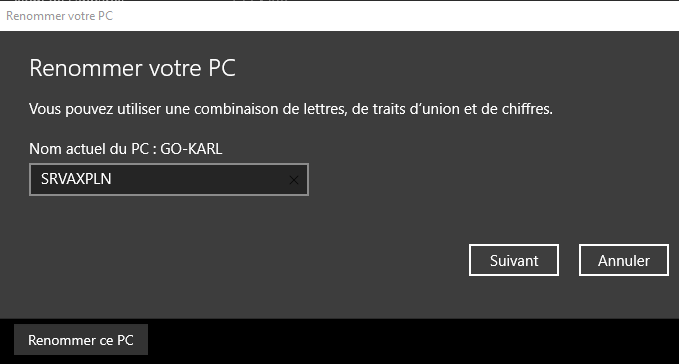
Task: Place the cursor after SRVAXPLN in the text box
Action: coord(113,179)
